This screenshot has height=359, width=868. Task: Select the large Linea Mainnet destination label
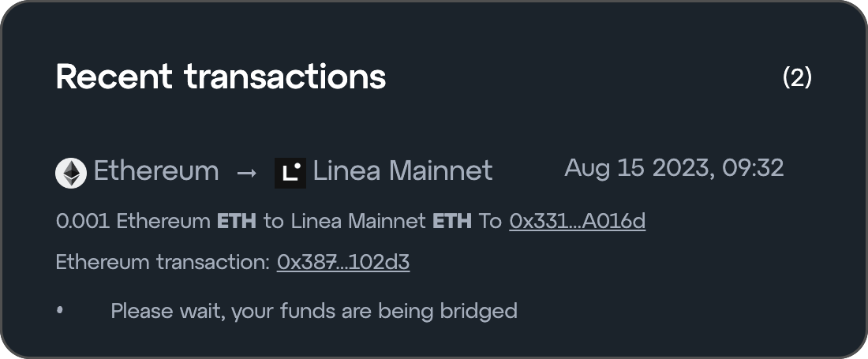pyautogui.click(x=402, y=171)
